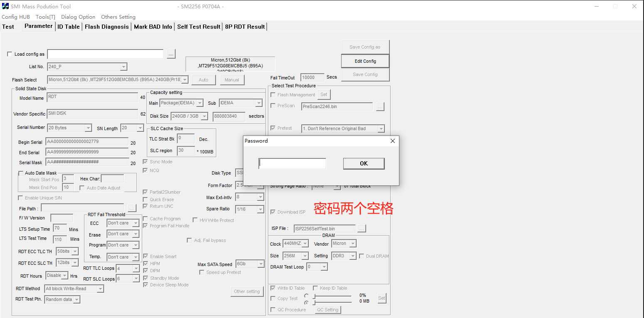The height and width of the screenshot is (318, 644).
Task: Switch to the Test tab
Action: tap(8, 27)
